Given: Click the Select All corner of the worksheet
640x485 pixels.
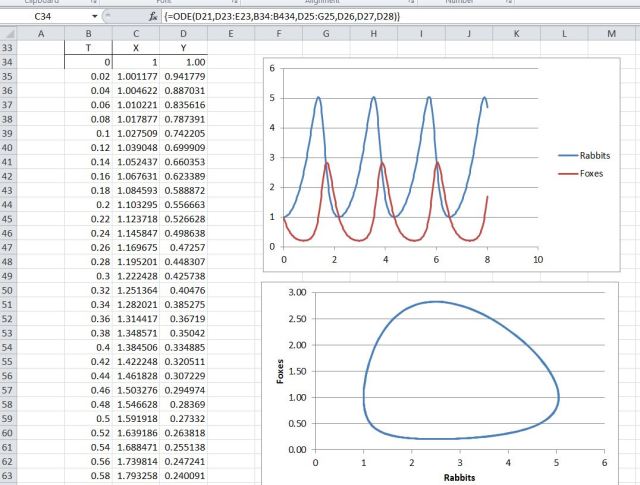Looking at the screenshot, I should [10, 33].
